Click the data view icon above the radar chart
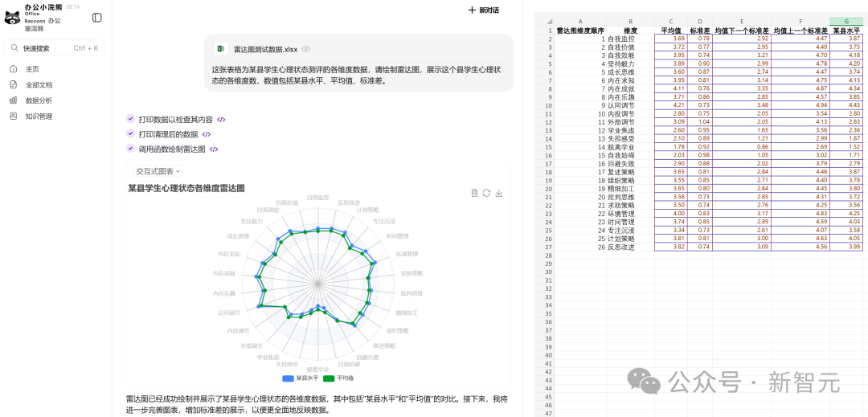 click(474, 193)
